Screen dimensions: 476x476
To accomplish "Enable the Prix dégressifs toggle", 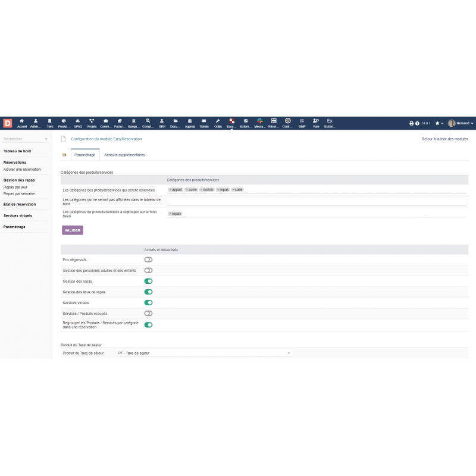I will click(x=148, y=259).
